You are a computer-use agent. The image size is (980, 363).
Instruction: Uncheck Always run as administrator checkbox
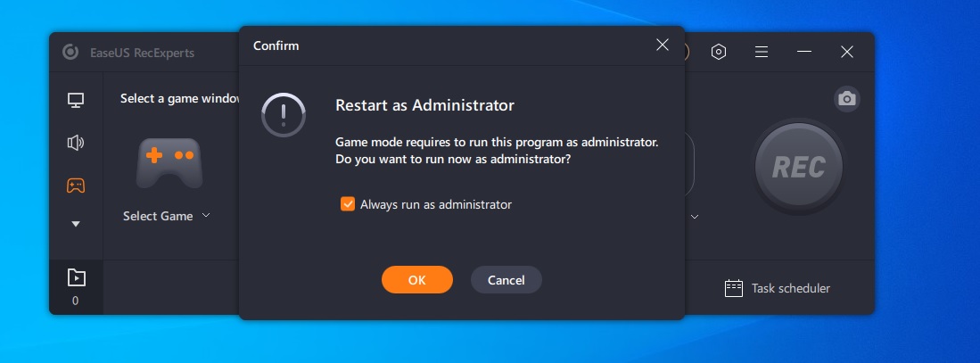coord(348,203)
